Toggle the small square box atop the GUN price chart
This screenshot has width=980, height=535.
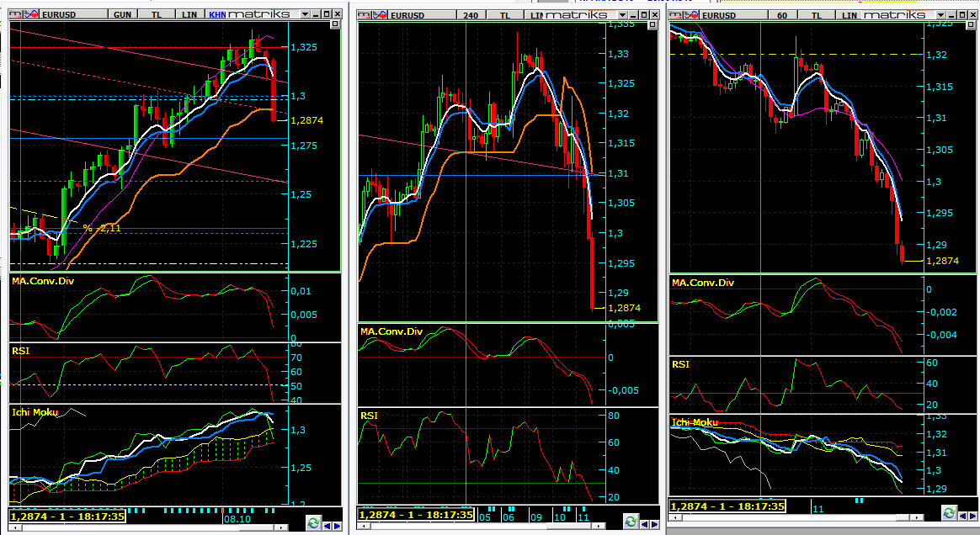pyautogui.click(x=335, y=24)
